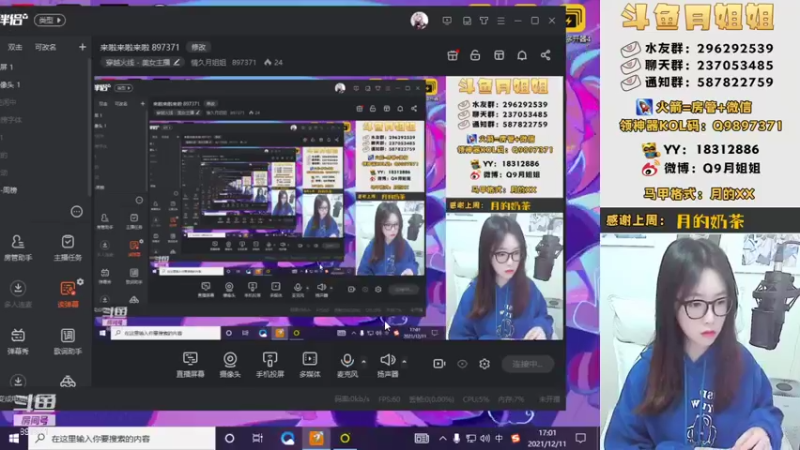This screenshot has height=450, width=800.
Task: Click the 内存:7% memory status readout
Action: click(x=511, y=399)
